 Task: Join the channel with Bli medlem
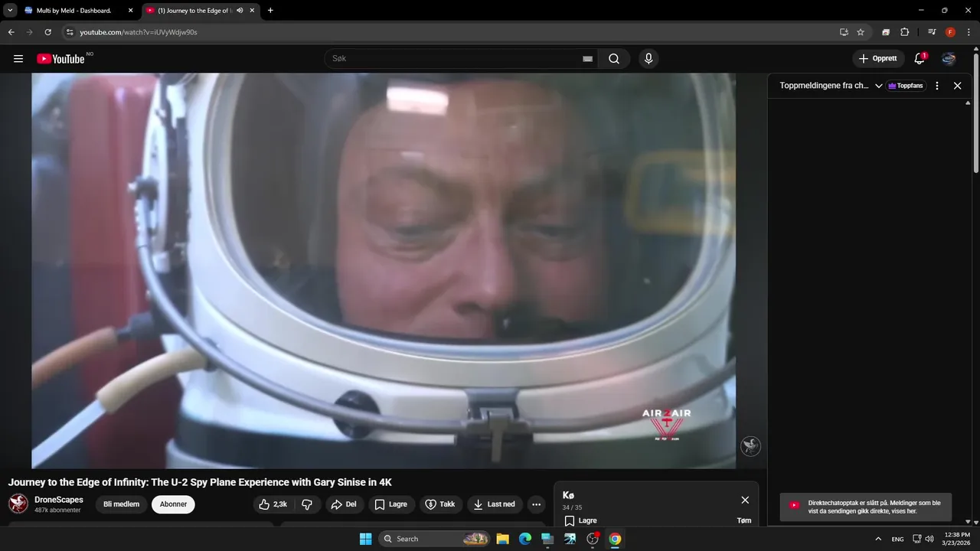(122, 504)
